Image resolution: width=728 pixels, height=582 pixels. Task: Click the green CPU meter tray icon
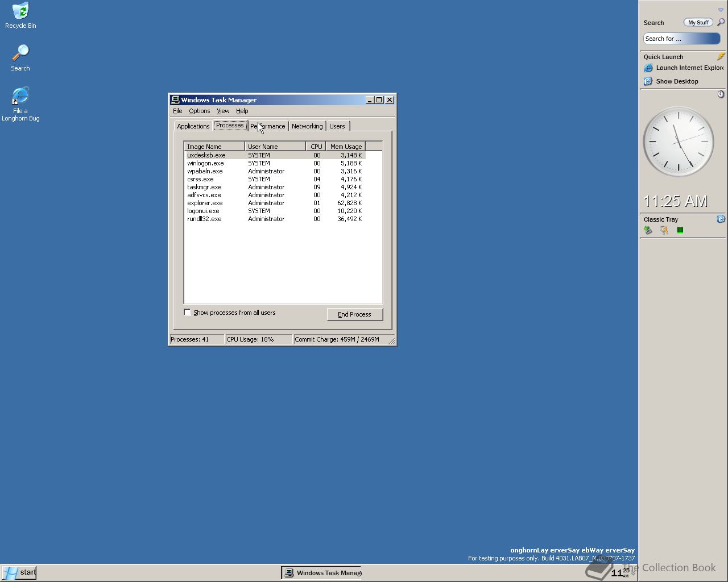point(680,230)
